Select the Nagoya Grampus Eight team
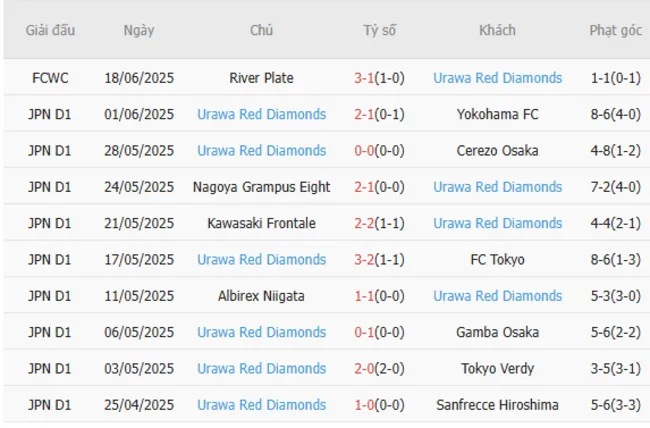The height and width of the screenshot is (428, 650). coord(261,187)
